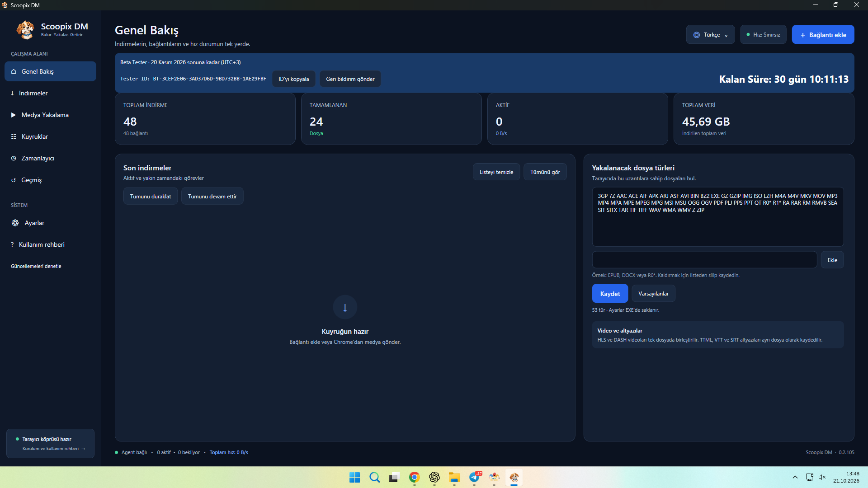Screen dimensions: 868x488
Task: Click the TOPLAM İNDİRME card
Action: point(205,119)
